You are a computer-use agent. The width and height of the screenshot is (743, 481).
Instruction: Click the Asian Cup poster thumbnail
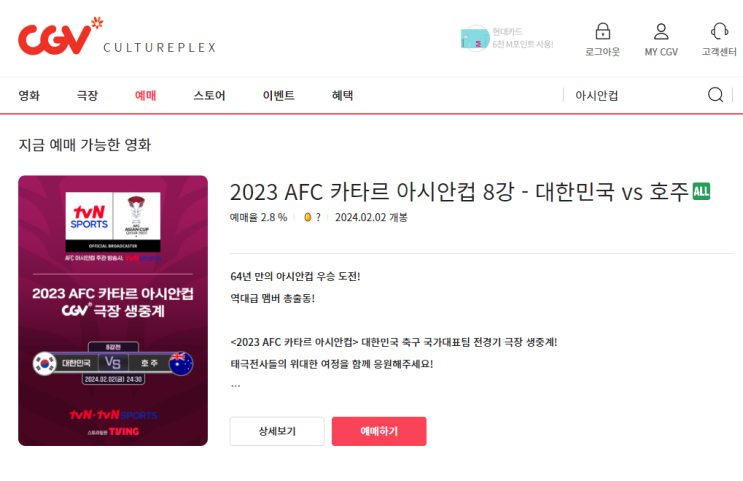point(113,310)
